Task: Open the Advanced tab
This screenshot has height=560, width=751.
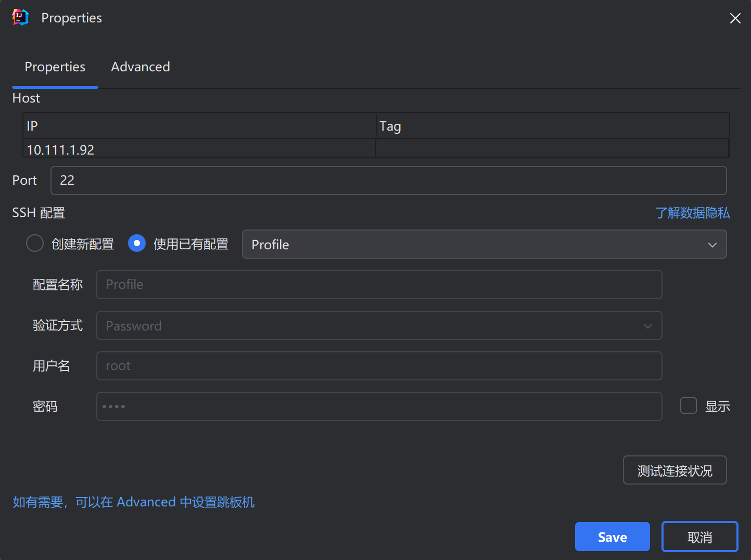Action: [x=141, y=67]
